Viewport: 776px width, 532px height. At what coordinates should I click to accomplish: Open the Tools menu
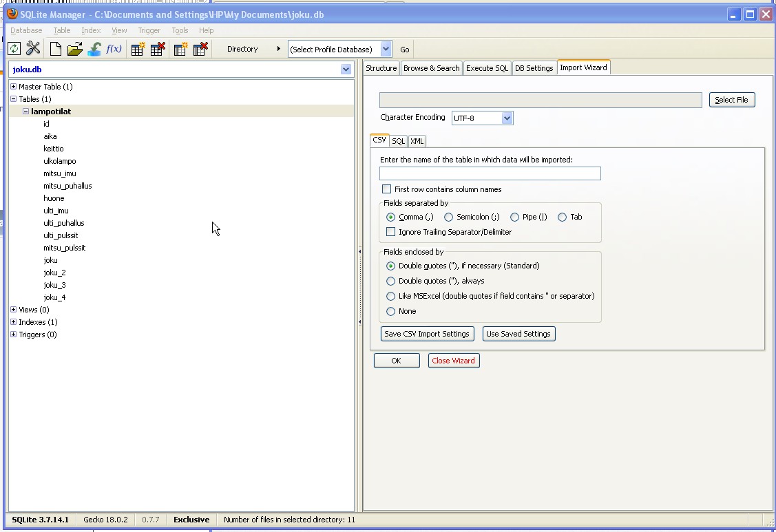point(180,30)
